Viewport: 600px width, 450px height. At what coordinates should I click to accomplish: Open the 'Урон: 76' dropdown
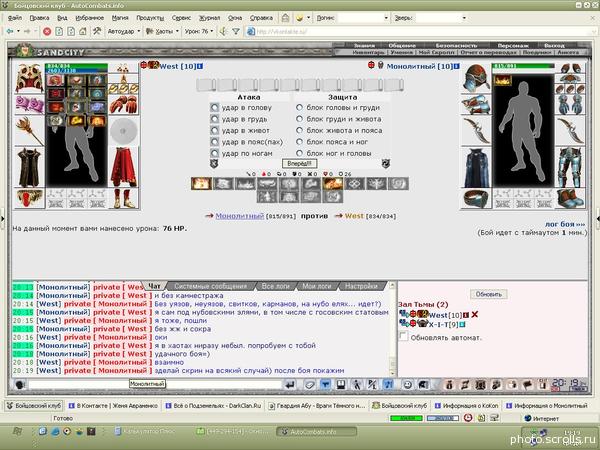199,31
